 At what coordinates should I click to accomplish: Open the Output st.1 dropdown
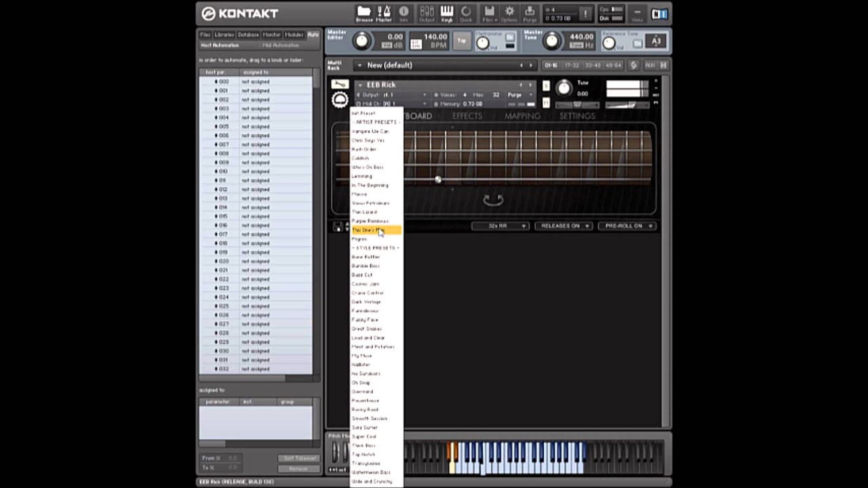[x=394, y=95]
